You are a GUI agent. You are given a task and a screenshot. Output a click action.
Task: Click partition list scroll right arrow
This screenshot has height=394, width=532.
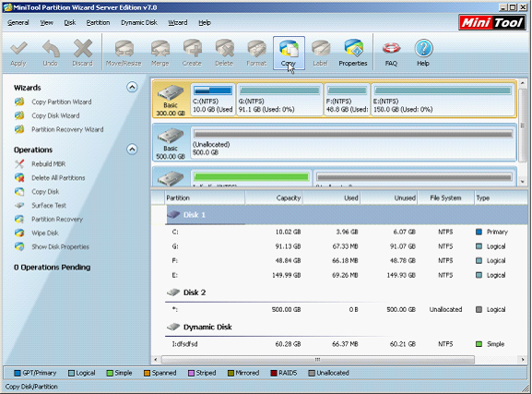point(523,359)
